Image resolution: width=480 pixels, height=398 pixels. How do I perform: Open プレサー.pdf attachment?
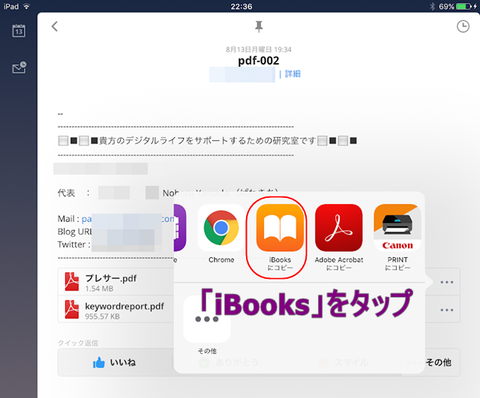(x=115, y=282)
